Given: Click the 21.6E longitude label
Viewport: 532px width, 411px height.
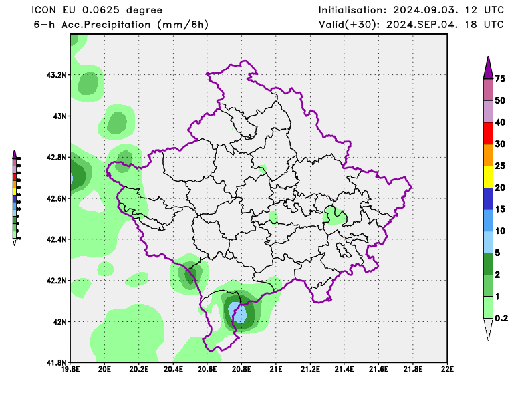Looking at the screenshot, I should click(x=378, y=369).
